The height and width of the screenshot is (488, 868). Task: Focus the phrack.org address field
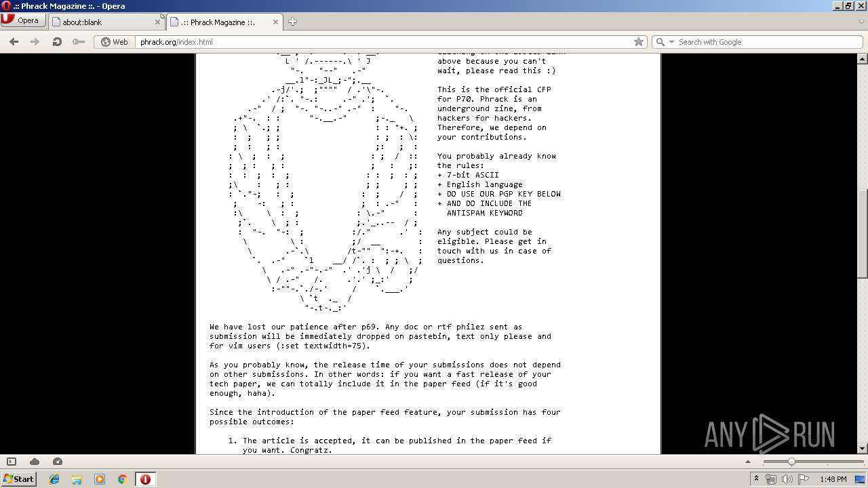[383, 41]
